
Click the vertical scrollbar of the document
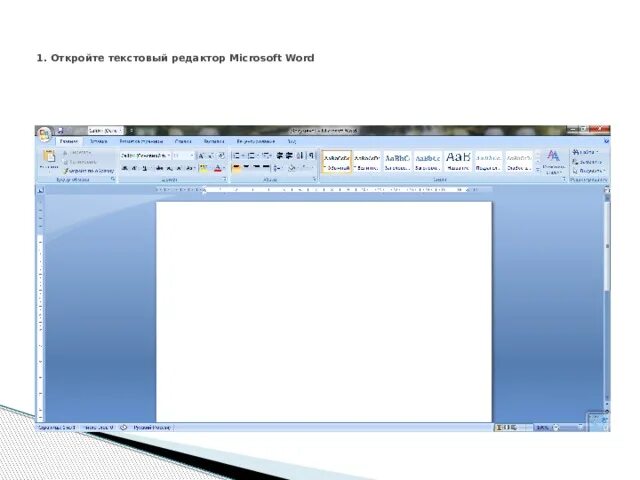(607, 298)
